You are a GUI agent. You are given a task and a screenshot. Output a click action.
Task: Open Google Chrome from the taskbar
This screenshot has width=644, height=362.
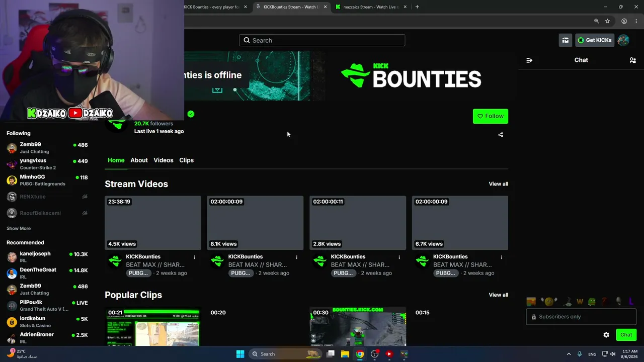point(360,354)
